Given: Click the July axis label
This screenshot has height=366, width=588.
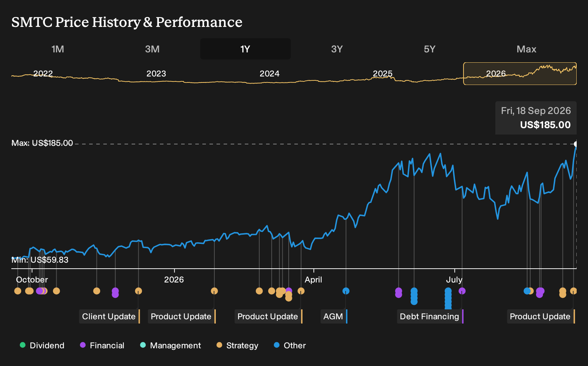Looking at the screenshot, I should tap(454, 280).
